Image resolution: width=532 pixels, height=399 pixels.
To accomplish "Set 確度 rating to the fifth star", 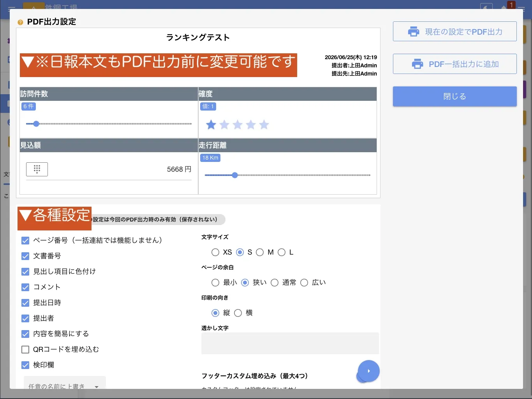I will pos(264,125).
